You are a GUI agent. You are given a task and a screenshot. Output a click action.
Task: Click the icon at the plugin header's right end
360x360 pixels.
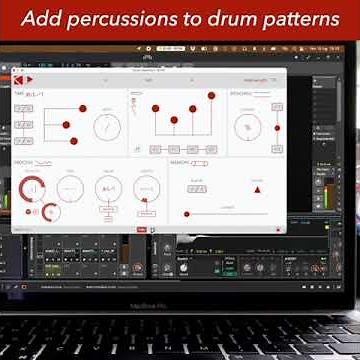pos(273,80)
